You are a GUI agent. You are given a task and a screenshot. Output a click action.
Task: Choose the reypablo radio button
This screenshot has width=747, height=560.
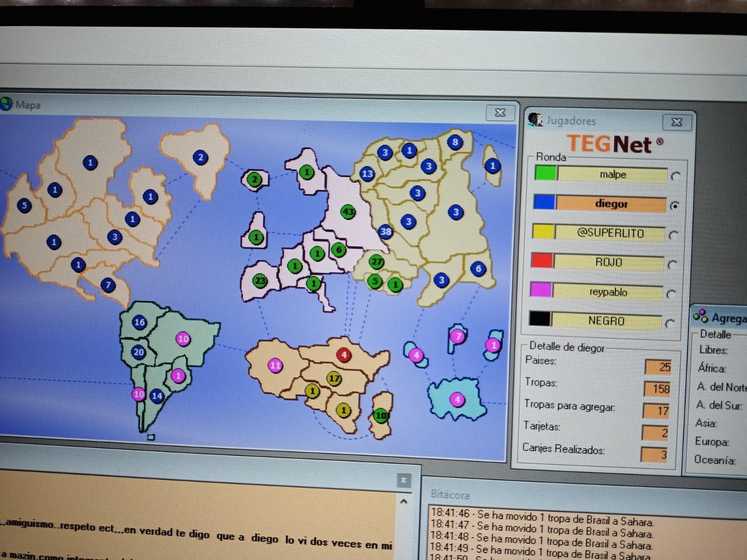(x=671, y=294)
